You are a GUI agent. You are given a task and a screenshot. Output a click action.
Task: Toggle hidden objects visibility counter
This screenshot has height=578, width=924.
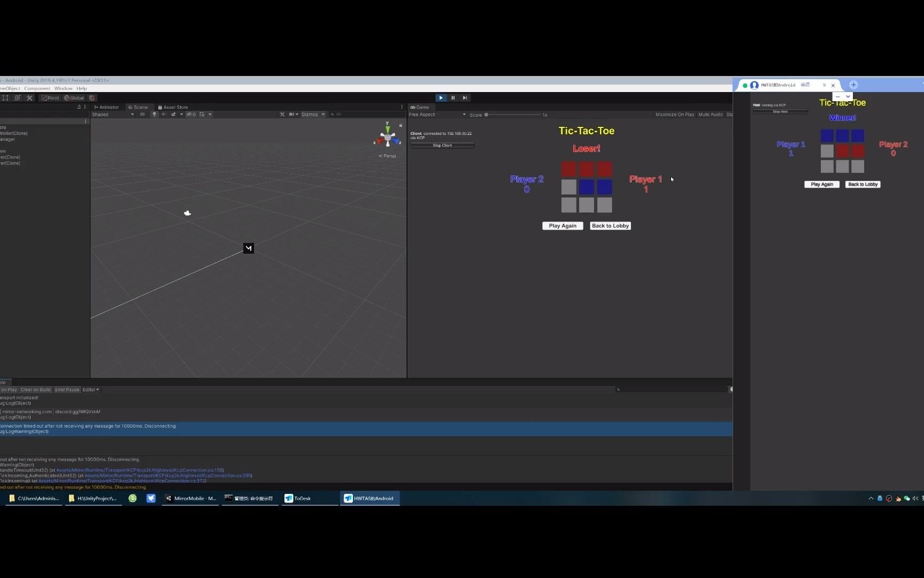click(191, 115)
